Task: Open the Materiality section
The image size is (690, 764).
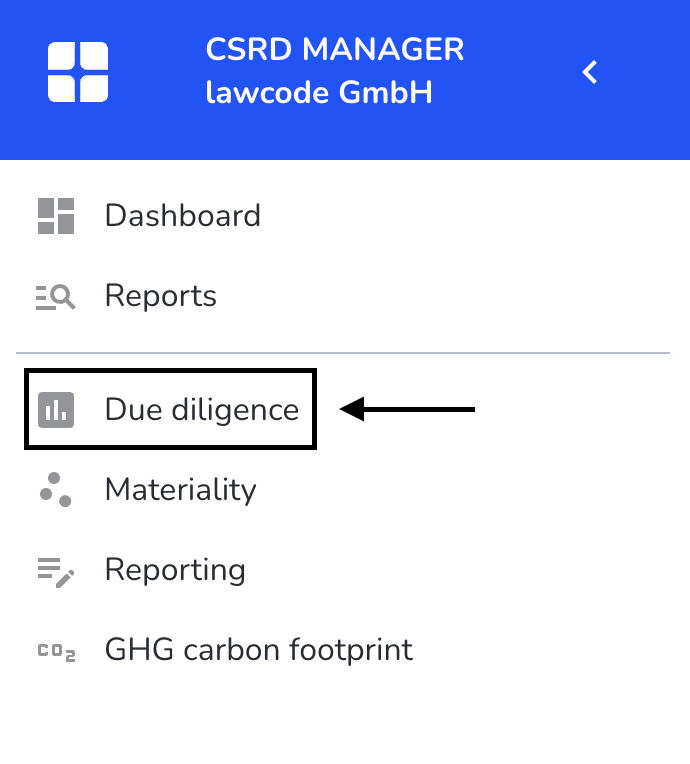Action: click(x=181, y=490)
